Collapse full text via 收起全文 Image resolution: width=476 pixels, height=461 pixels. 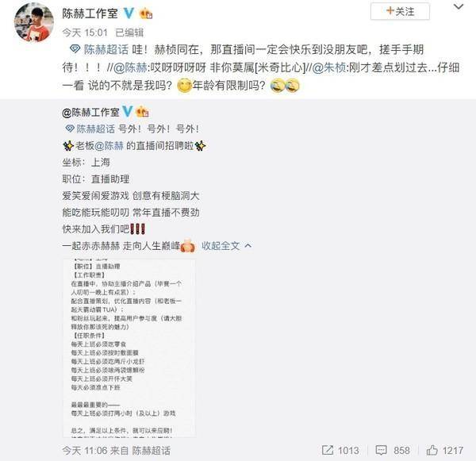click(x=221, y=246)
